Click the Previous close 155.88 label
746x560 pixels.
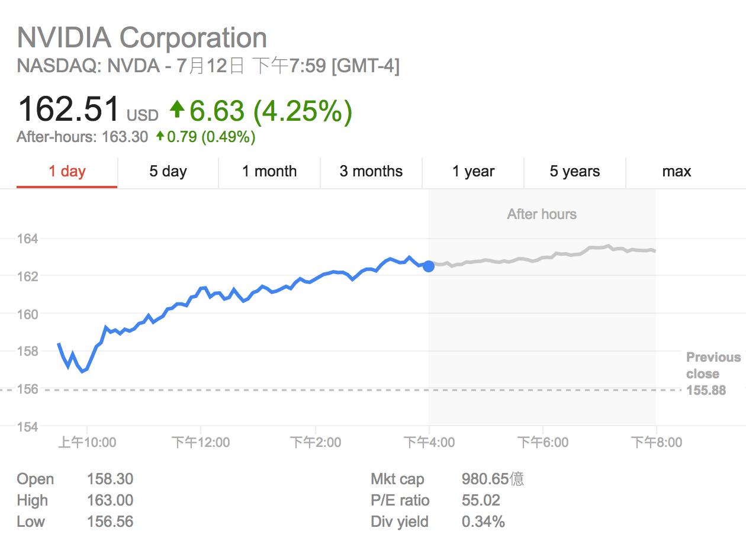[x=713, y=374]
